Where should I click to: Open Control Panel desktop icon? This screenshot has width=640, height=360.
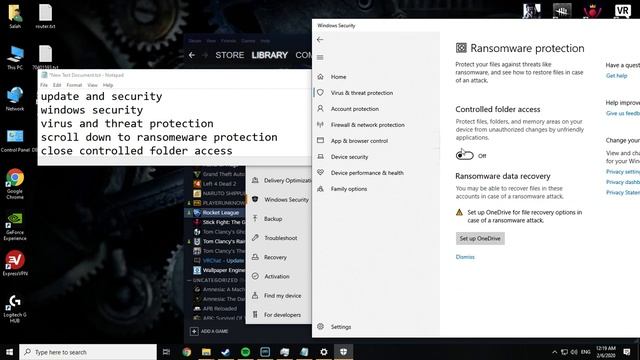16,141
